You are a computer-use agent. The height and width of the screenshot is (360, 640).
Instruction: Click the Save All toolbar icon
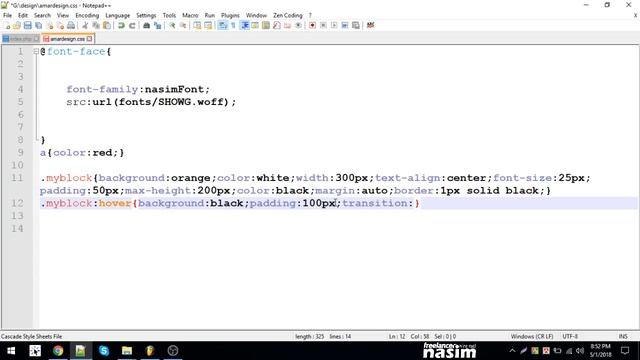38,25
